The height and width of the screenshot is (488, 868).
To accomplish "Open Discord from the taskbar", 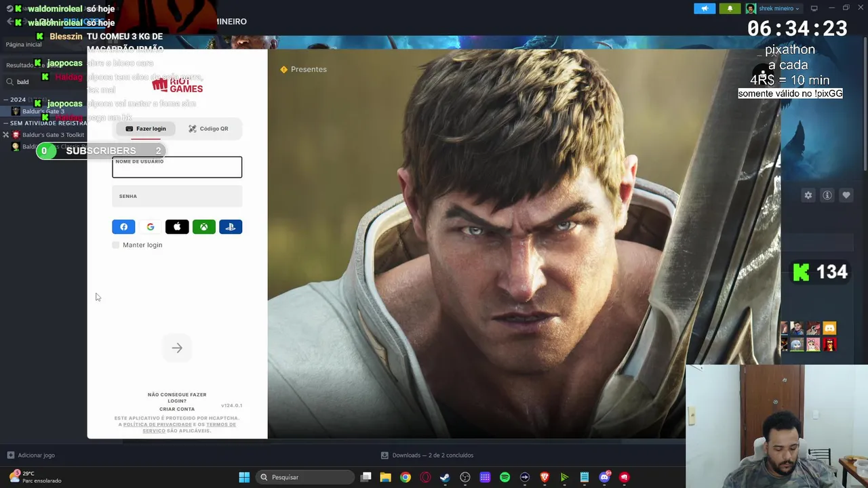I will (604, 477).
